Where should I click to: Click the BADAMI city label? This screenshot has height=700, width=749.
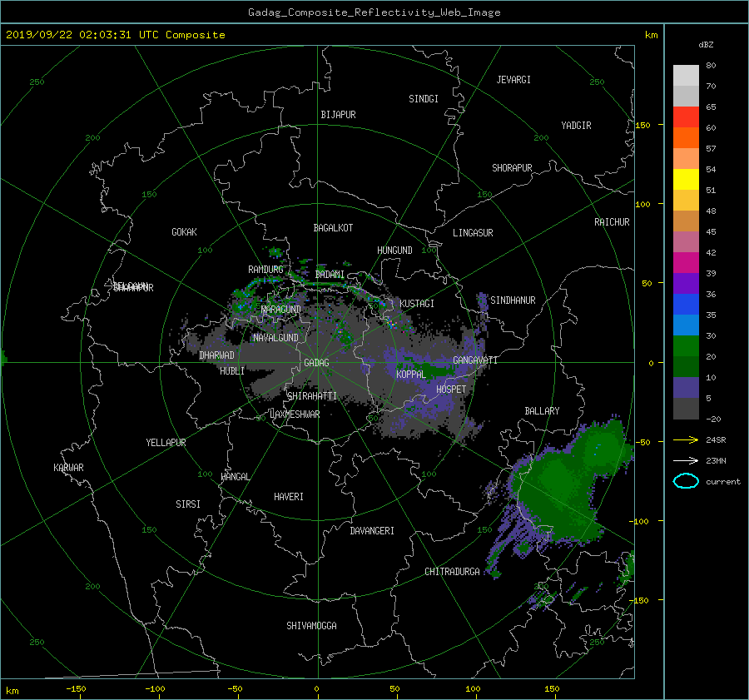(x=330, y=275)
